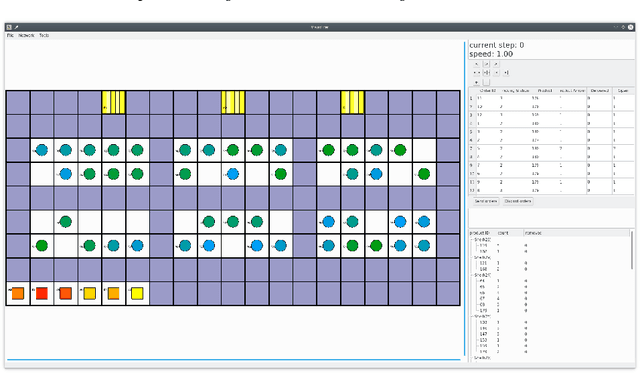
Task: Click the rightmost yellow picking station
Action: (x=352, y=102)
